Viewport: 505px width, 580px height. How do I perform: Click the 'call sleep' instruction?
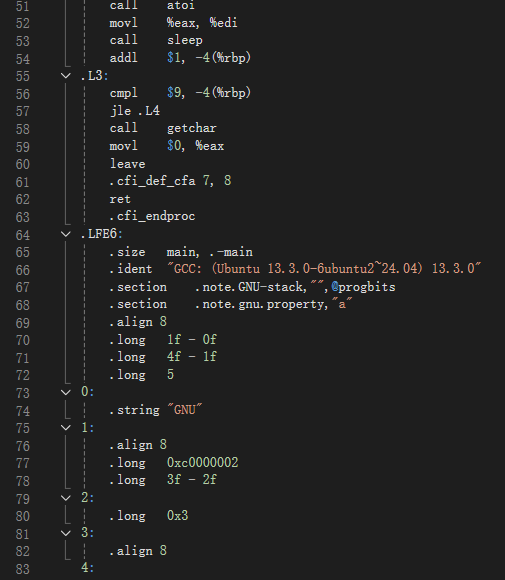(156, 40)
